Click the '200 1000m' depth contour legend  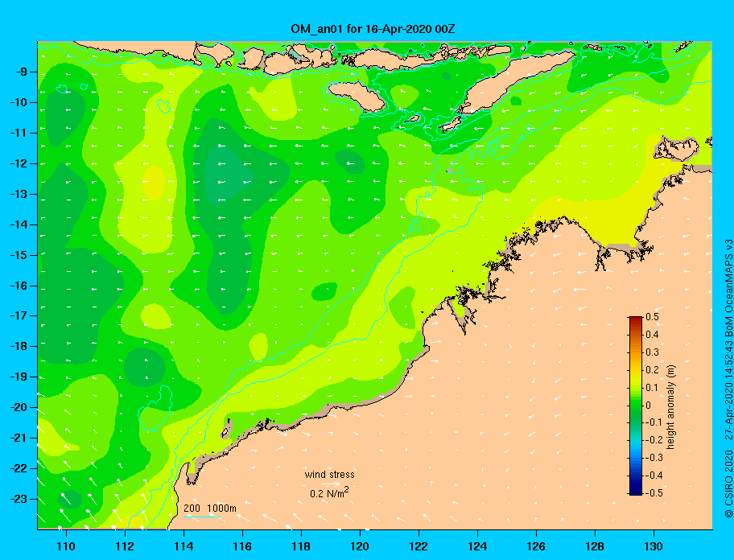click(210, 508)
